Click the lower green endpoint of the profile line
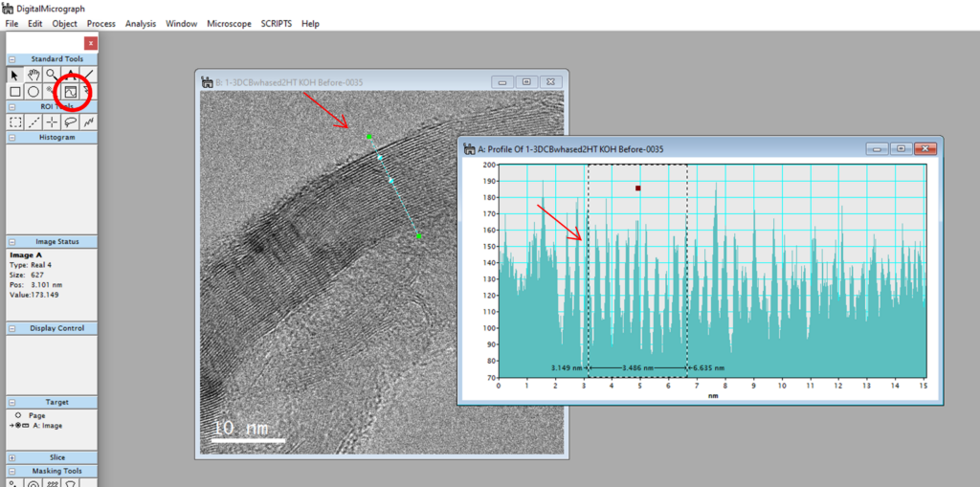Viewport: 980px width, 487px height. (419, 236)
